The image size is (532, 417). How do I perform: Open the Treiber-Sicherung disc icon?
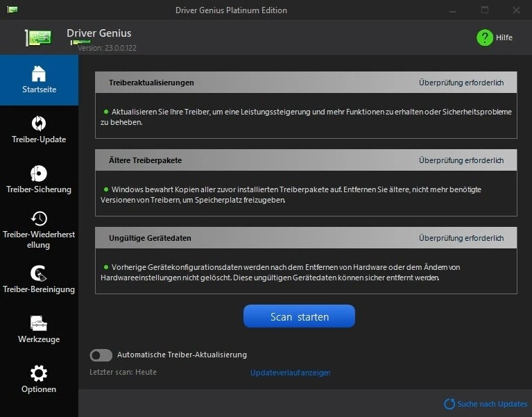click(x=39, y=173)
